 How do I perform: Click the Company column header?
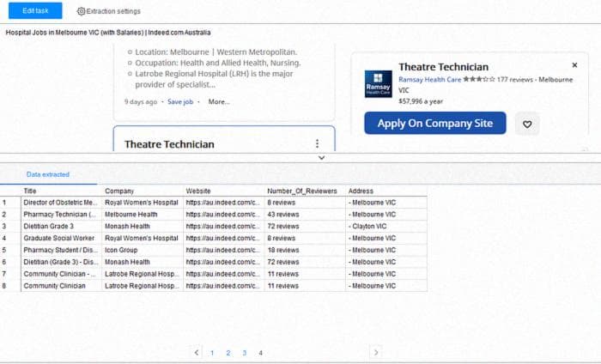coord(143,191)
